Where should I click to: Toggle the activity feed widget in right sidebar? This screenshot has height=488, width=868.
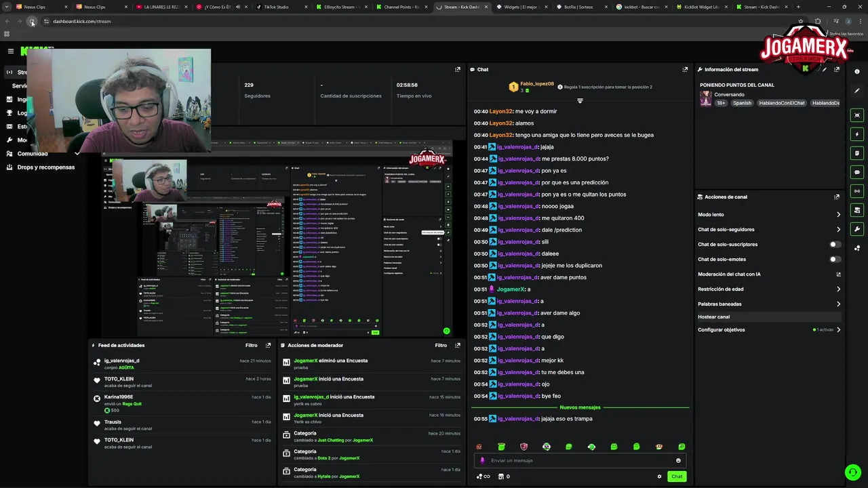857,210
